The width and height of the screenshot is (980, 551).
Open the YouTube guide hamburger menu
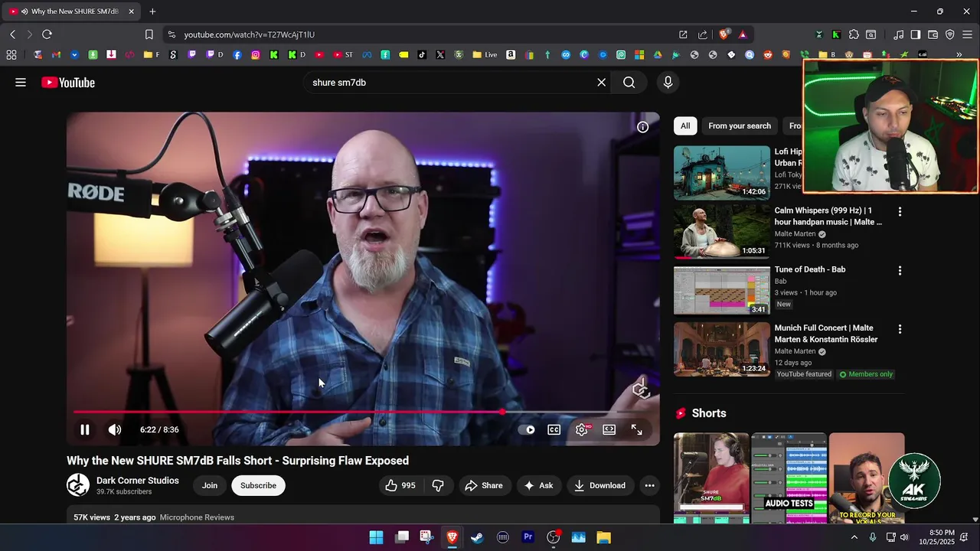[x=21, y=83]
